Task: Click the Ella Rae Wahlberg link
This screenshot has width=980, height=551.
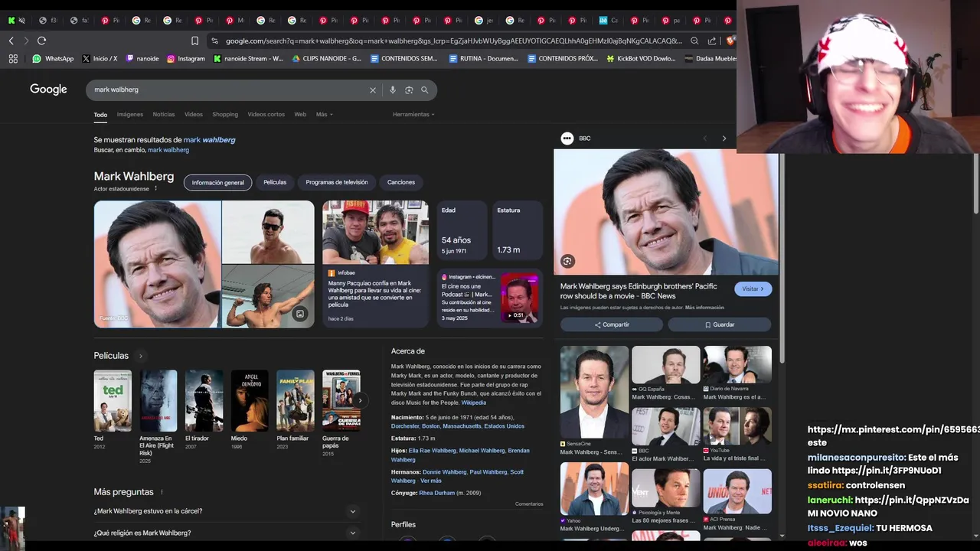Action: pos(432,451)
